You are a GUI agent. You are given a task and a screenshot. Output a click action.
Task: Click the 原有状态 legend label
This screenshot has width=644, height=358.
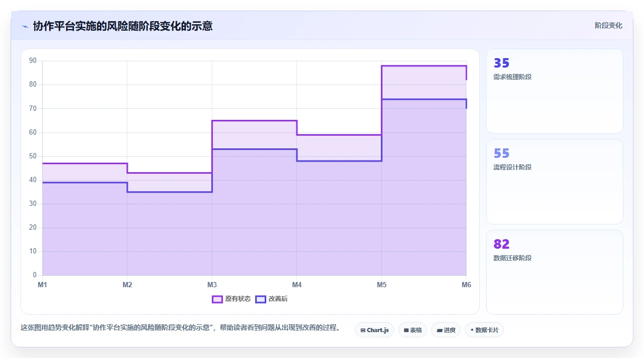coord(238,299)
